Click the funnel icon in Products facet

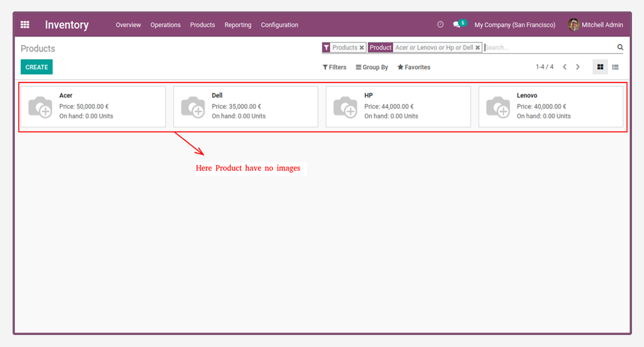(326, 47)
